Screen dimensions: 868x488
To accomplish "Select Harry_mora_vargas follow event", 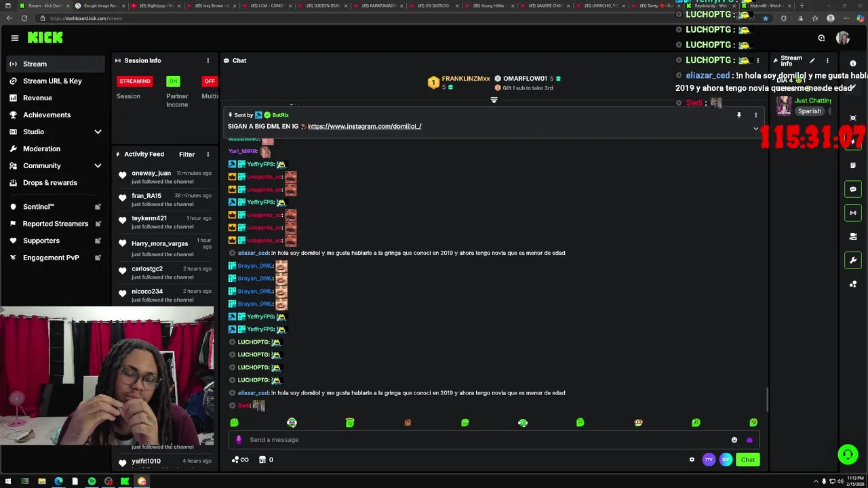I will [x=165, y=247].
